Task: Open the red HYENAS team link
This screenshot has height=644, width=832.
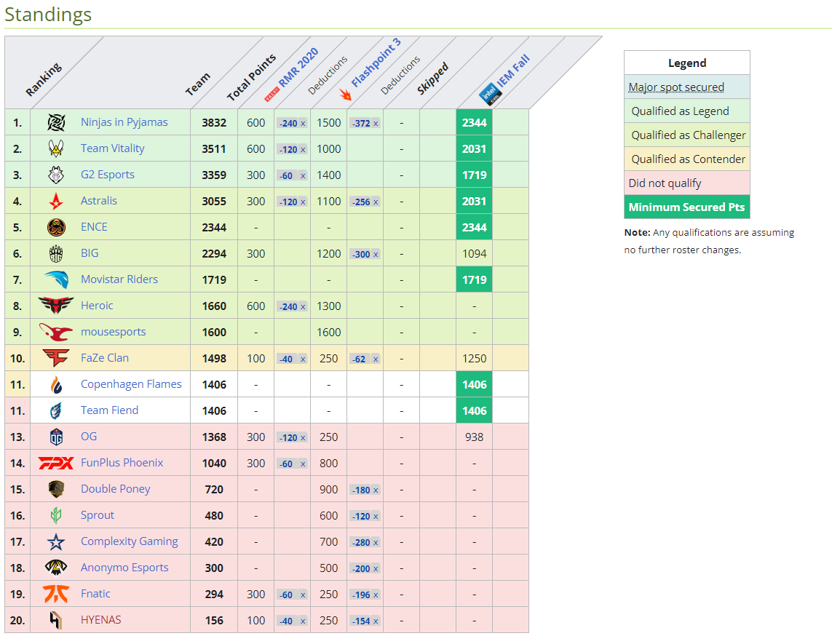Action: [101, 619]
